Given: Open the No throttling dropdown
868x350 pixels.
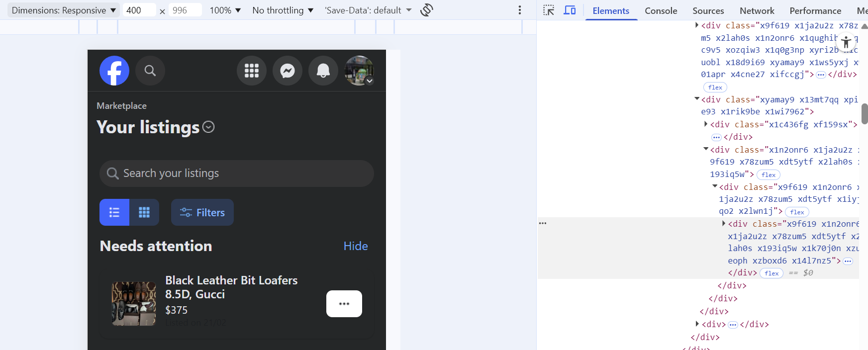Looking at the screenshot, I should pyautogui.click(x=283, y=10).
